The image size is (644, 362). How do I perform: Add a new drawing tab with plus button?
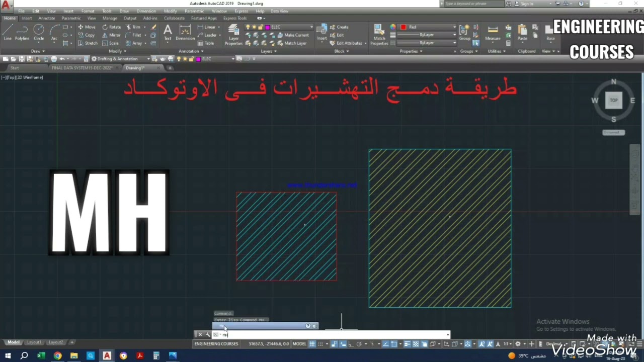tap(170, 68)
